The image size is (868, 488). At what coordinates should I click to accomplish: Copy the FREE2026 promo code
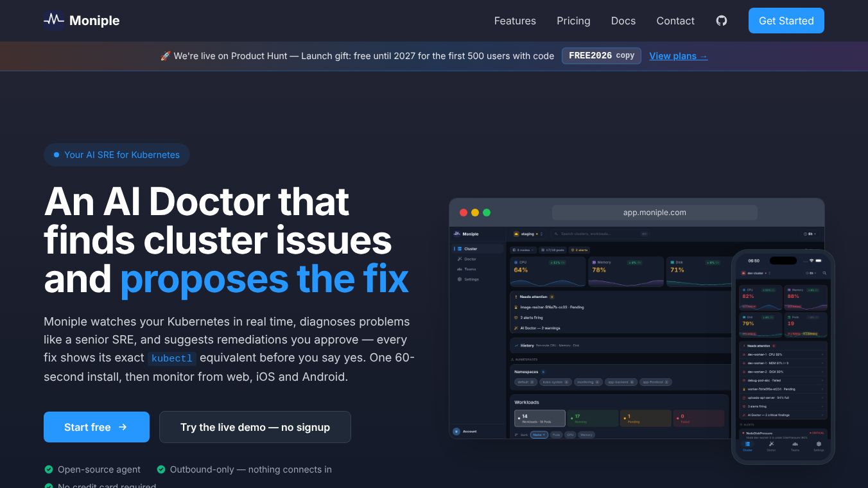point(602,56)
